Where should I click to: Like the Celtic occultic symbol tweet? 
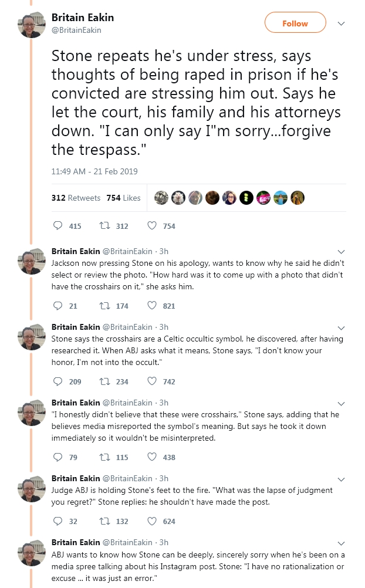[x=152, y=381]
